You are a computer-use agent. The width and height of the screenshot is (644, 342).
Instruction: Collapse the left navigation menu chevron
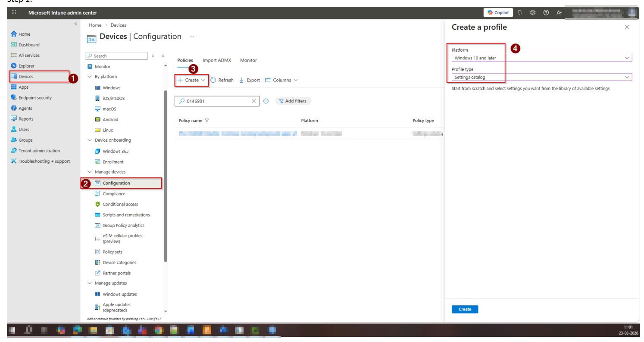(x=76, y=24)
